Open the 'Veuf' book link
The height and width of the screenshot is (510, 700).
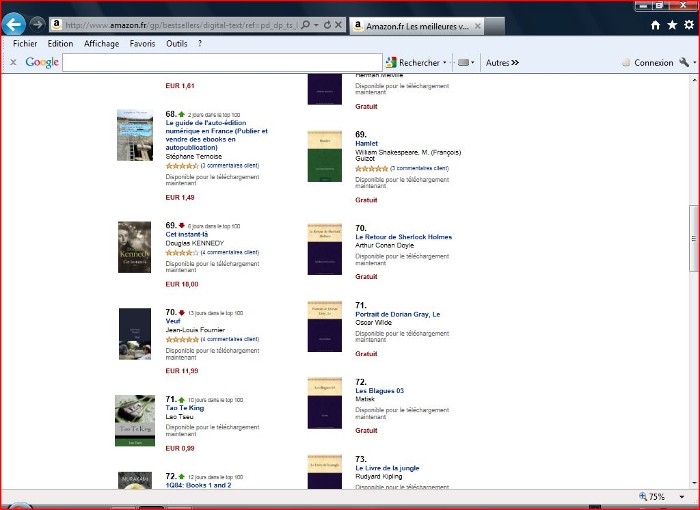pos(173,321)
